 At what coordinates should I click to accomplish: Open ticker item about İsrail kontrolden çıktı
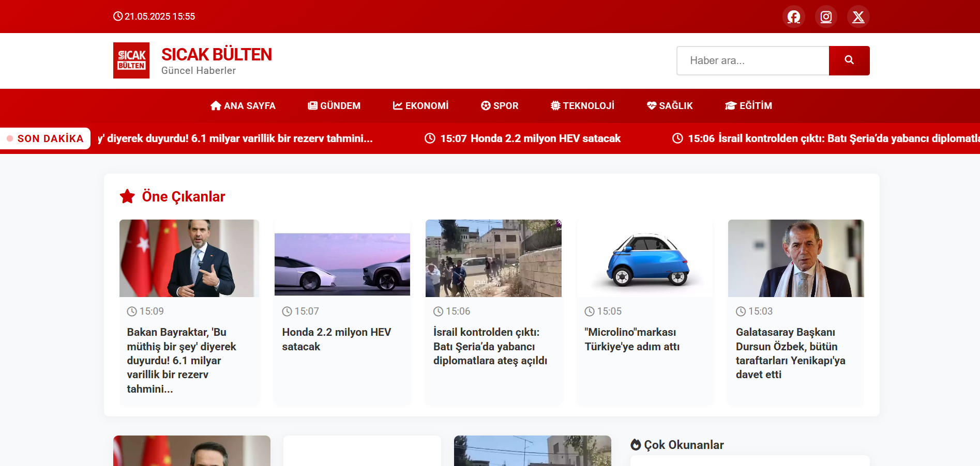click(x=849, y=138)
